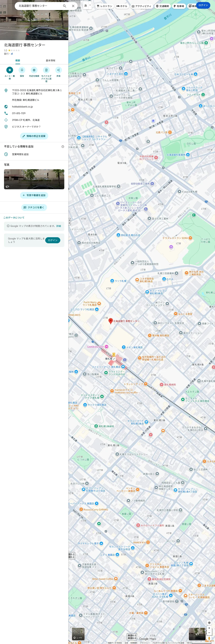Switch to the 概要 tab
The width and height of the screenshot is (215, 644).
click(18, 61)
